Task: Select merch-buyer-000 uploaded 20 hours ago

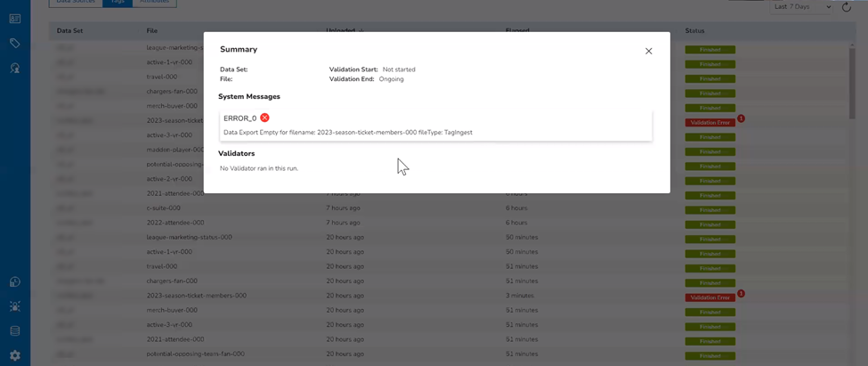Action: click(172, 310)
